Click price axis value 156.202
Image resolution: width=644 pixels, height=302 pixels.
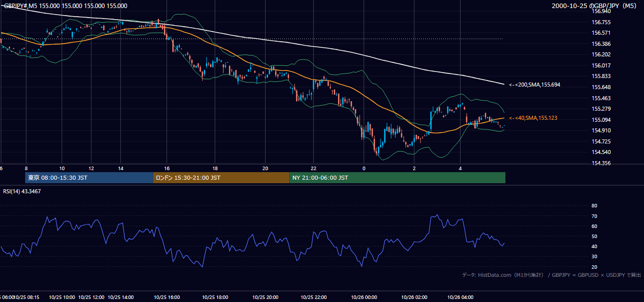(601, 54)
